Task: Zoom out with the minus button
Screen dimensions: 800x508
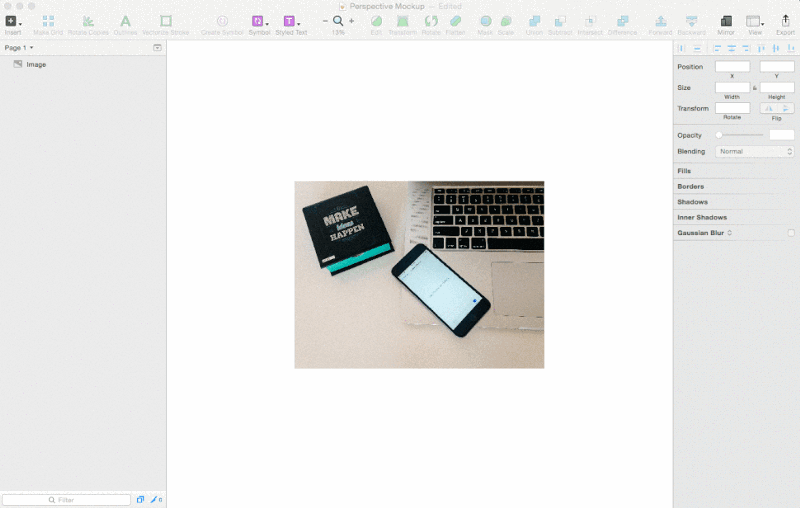Action: tap(325, 21)
